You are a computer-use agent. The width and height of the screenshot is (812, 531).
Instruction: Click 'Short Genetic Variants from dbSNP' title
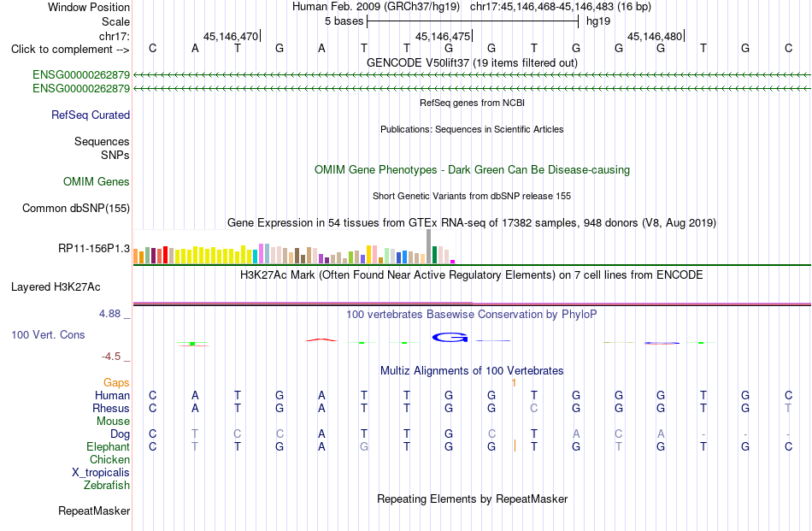click(472, 197)
